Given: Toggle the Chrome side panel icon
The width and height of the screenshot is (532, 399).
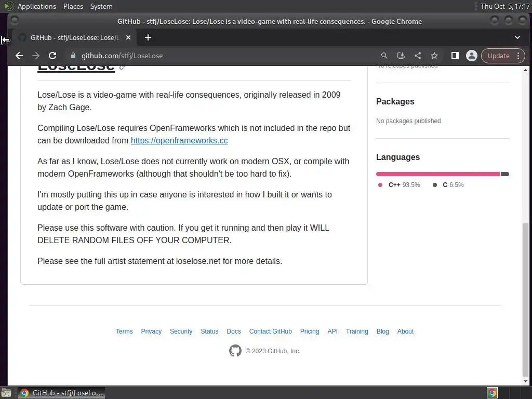Looking at the screenshot, I should (x=455, y=56).
